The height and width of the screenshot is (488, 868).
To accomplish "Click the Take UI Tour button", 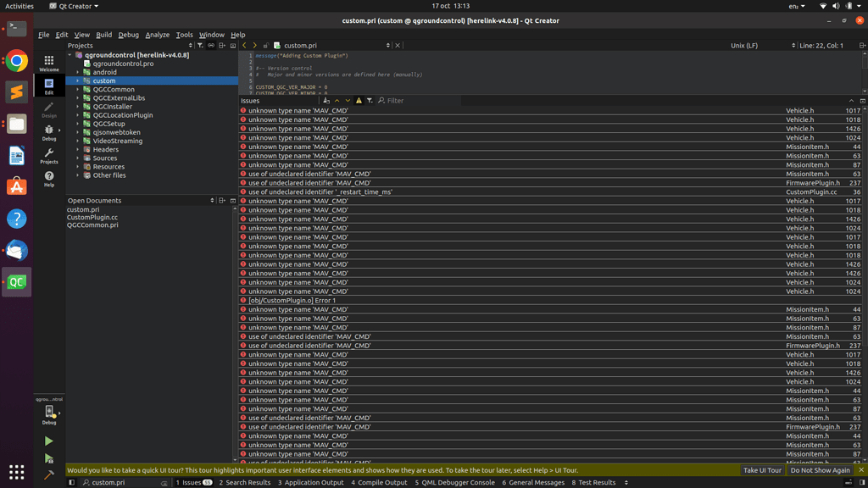I will [x=762, y=470].
